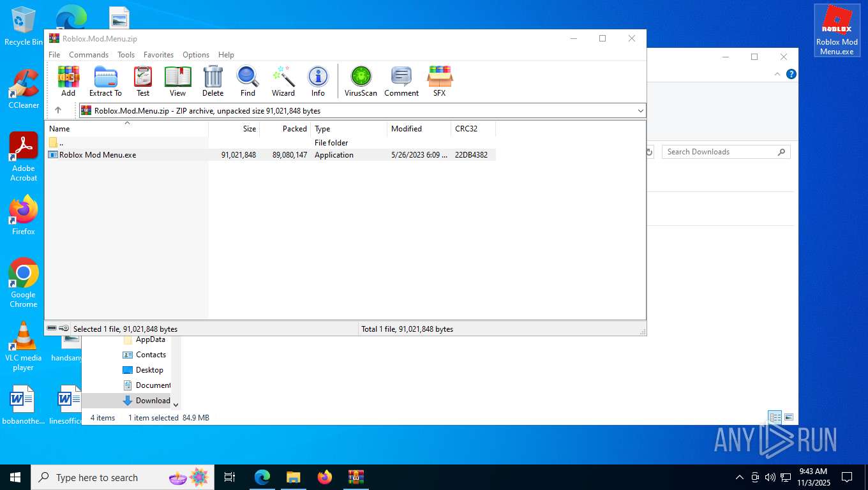The height and width of the screenshot is (490, 868).
Task: Click the key icon in WinRAR status bar
Action: [64, 329]
